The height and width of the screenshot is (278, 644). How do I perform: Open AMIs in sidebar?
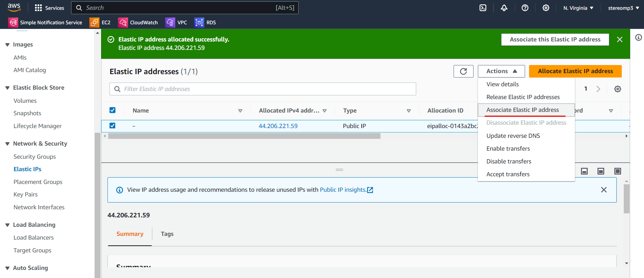[20, 58]
